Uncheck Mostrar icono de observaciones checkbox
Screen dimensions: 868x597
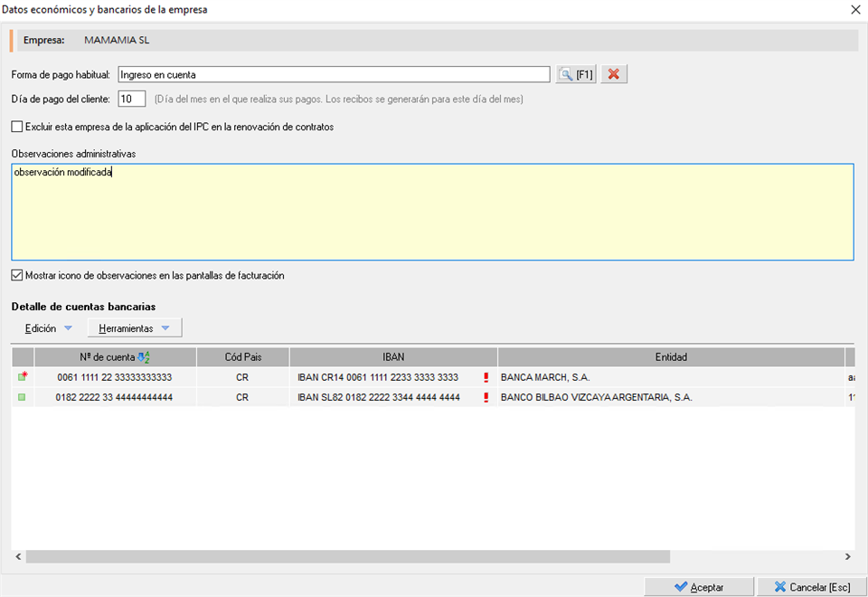point(17,276)
